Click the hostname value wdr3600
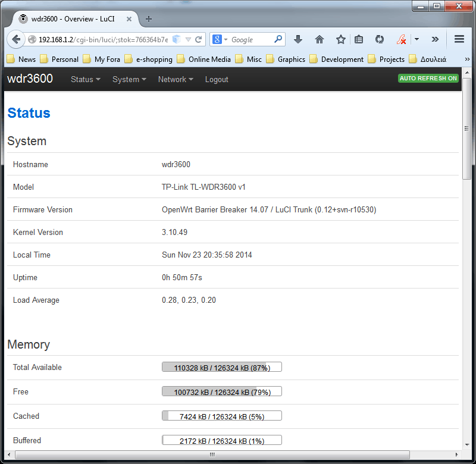 tap(176, 164)
